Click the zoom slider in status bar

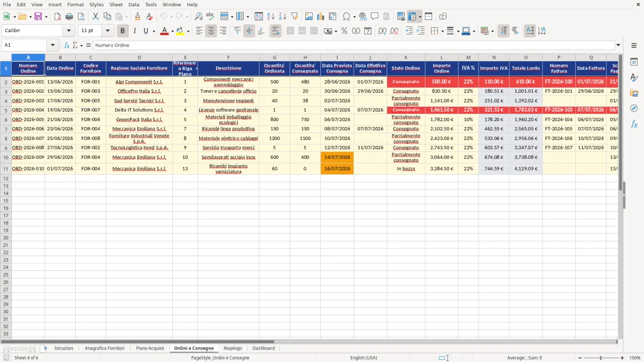pos(600,358)
